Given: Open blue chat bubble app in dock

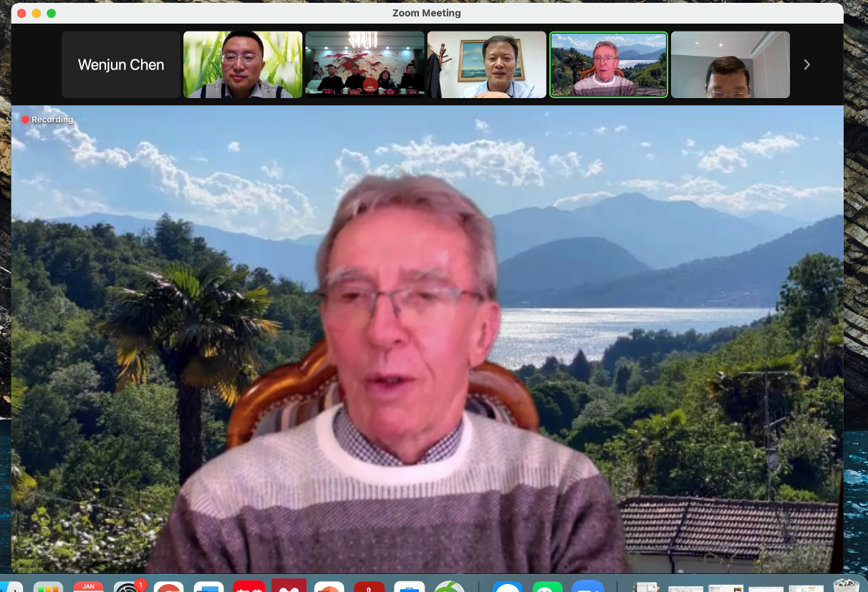Looking at the screenshot, I should [x=508, y=587].
